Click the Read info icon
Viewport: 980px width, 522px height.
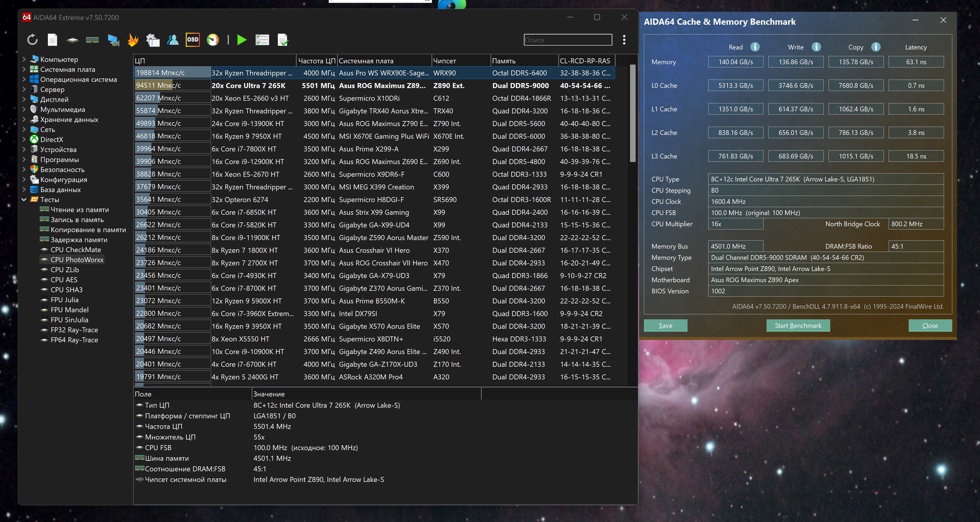pos(755,47)
